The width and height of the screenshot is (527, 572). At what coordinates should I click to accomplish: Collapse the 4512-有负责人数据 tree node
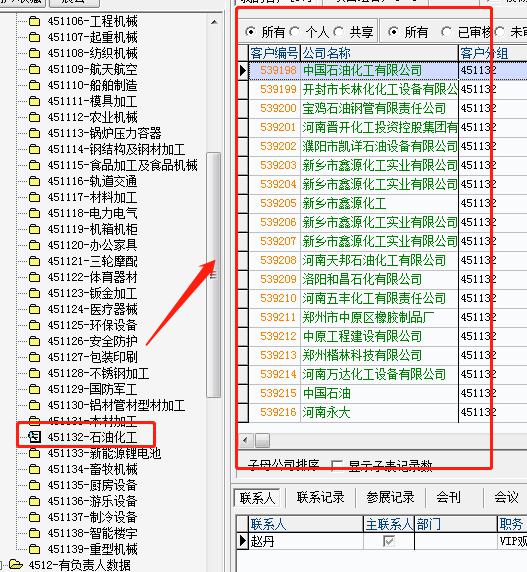pos(2,565)
